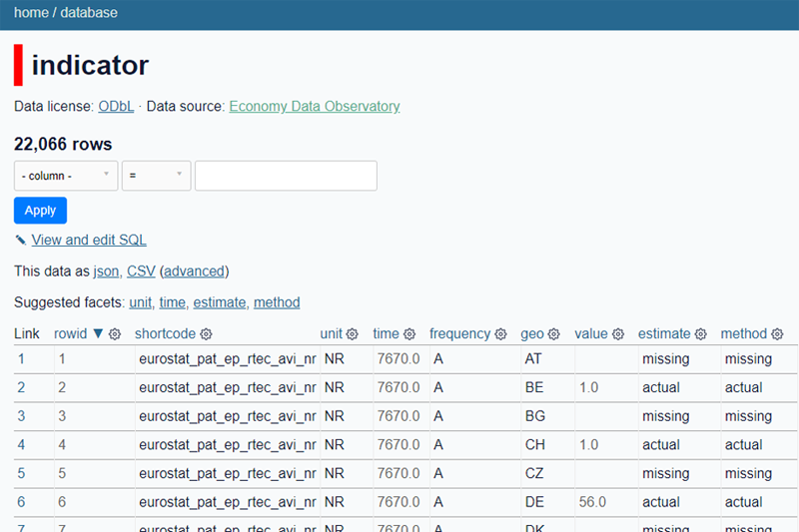Sort by the geo column header

point(532,334)
